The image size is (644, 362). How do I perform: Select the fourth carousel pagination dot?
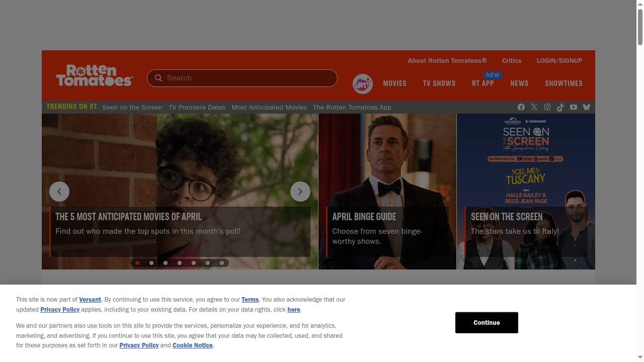pyautogui.click(x=180, y=262)
